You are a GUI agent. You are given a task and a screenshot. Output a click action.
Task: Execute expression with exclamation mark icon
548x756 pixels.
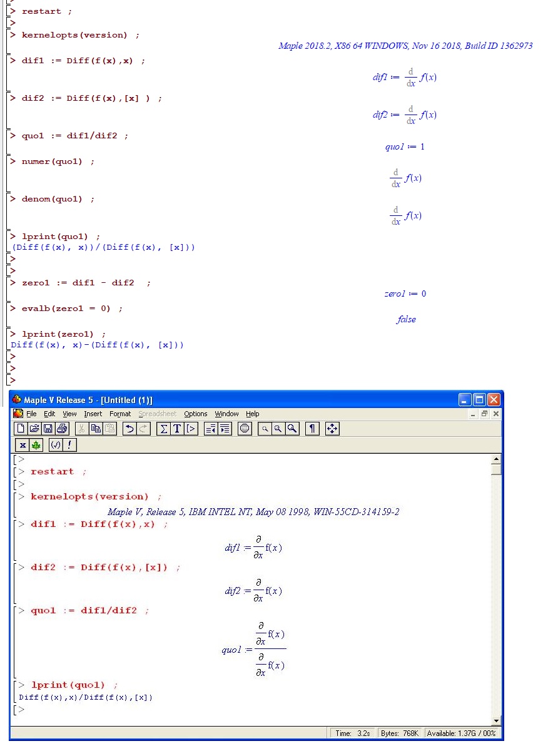point(69,445)
